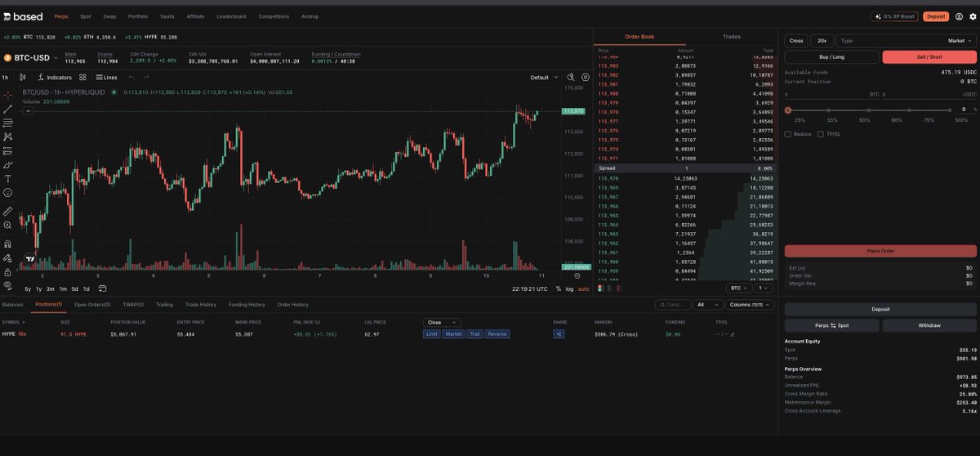Toggle stay in drawing mode
This screenshot has height=456, width=980.
[x=7, y=257]
